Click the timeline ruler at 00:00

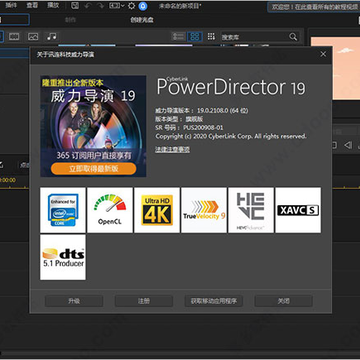pyautogui.click(x=7, y=180)
